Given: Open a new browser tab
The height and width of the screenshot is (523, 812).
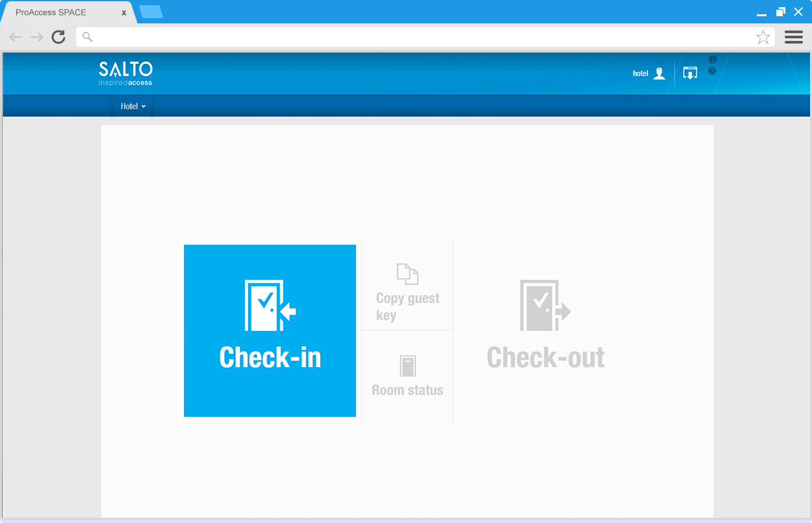Looking at the screenshot, I should (151, 12).
